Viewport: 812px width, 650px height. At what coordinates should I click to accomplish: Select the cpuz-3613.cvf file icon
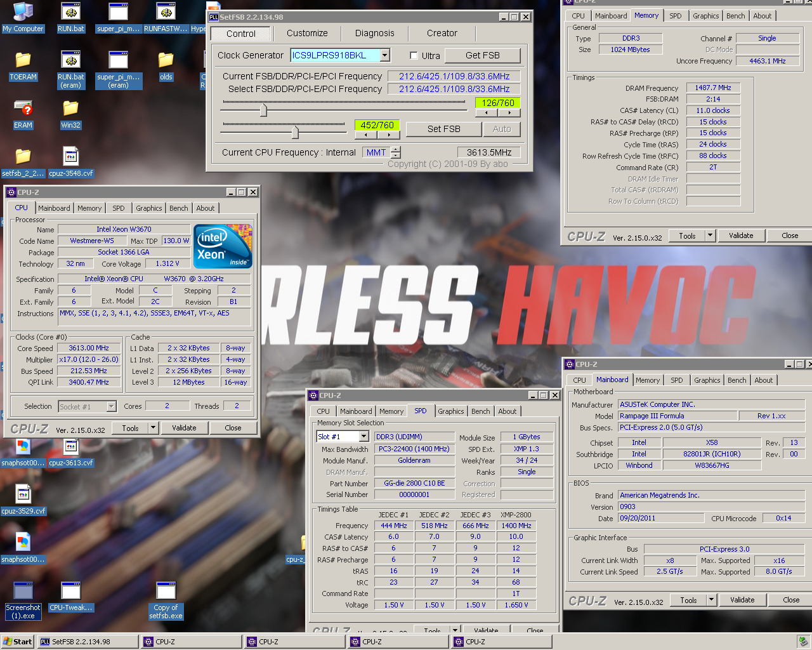point(70,451)
